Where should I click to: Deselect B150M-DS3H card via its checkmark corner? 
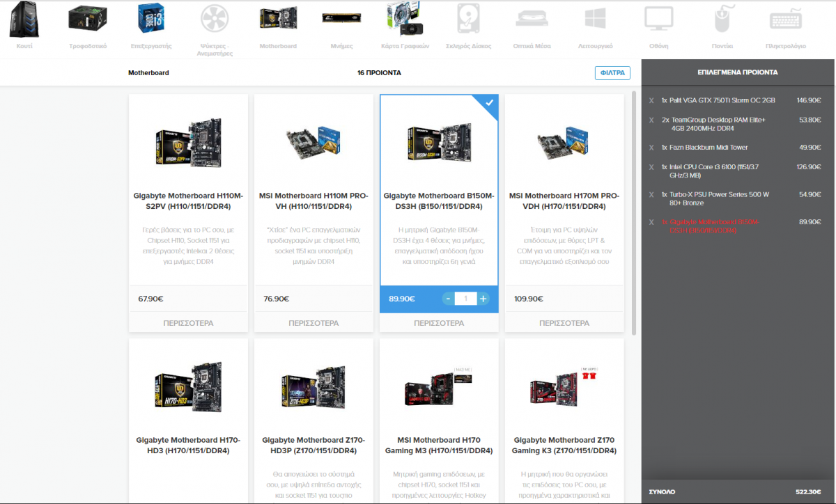(x=489, y=103)
